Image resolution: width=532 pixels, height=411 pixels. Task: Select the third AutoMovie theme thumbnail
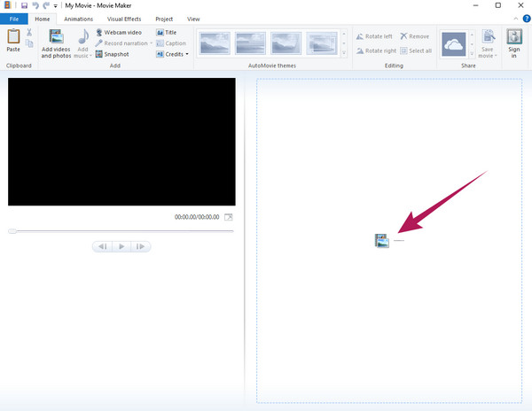pyautogui.click(x=286, y=43)
